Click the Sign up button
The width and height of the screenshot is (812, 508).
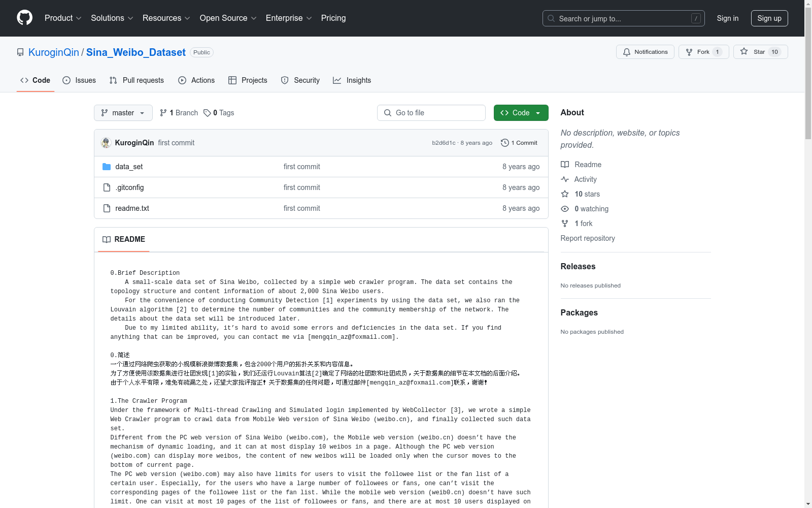[769, 18]
